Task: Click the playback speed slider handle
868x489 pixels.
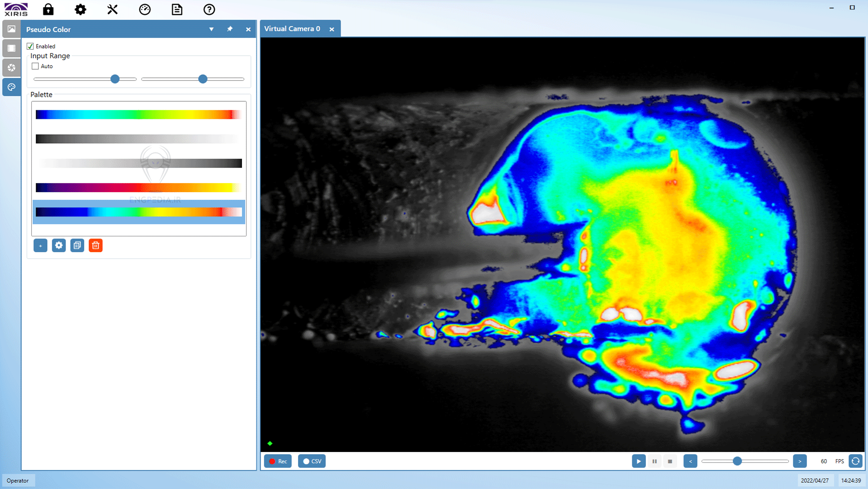Action: tap(737, 461)
